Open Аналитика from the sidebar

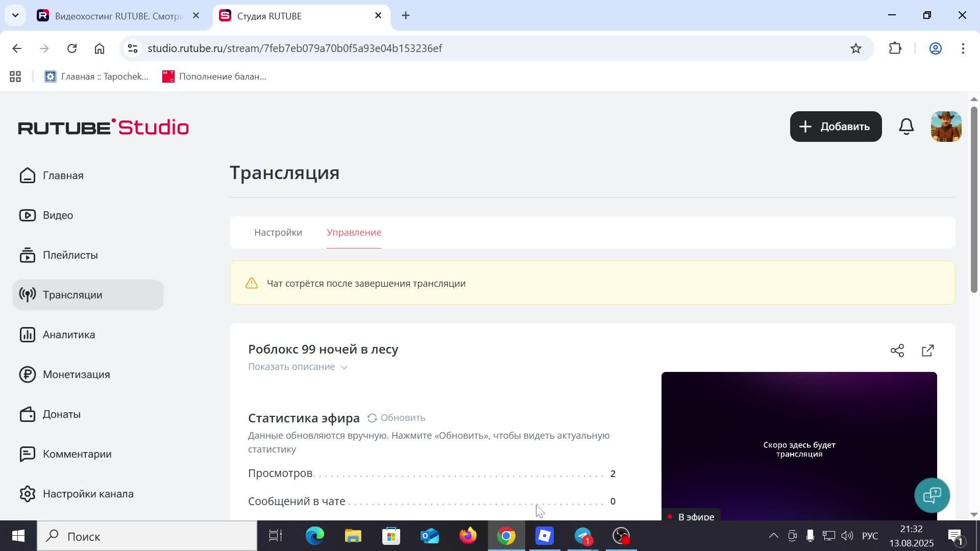click(68, 335)
